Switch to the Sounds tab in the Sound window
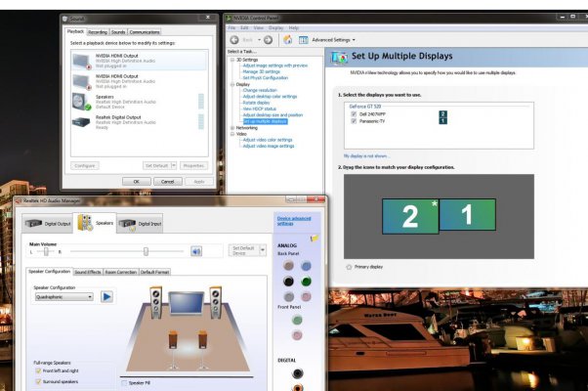Screen dimensions: 588x391 pyautogui.click(x=118, y=32)
